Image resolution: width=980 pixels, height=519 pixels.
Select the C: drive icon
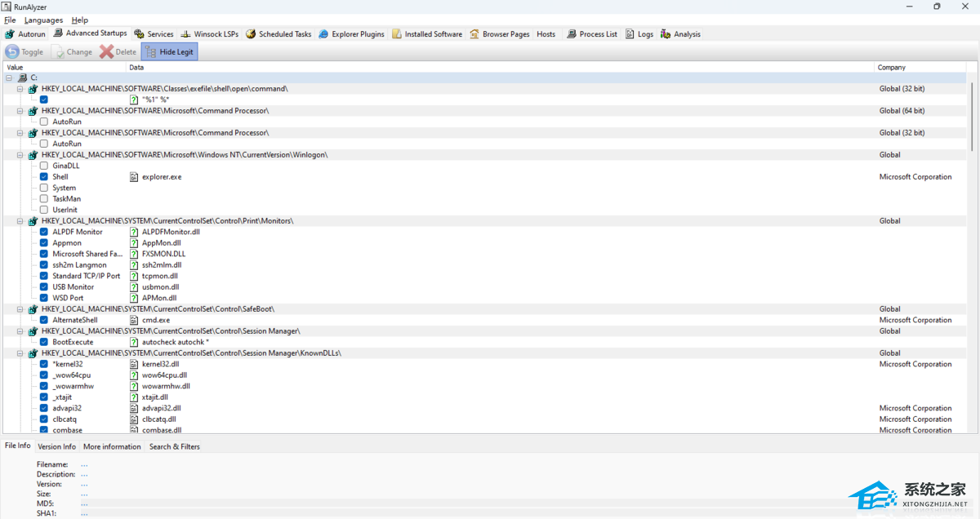coord(22,78)
